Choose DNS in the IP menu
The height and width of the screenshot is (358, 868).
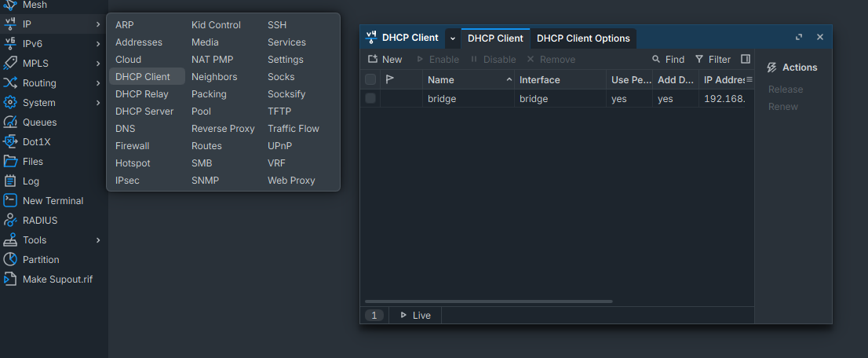click(125, 129)
